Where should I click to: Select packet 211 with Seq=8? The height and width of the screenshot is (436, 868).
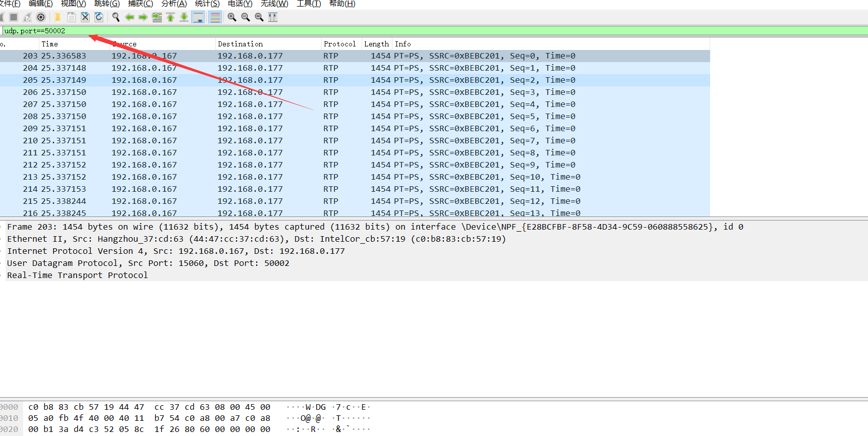(x=355, y=153)
